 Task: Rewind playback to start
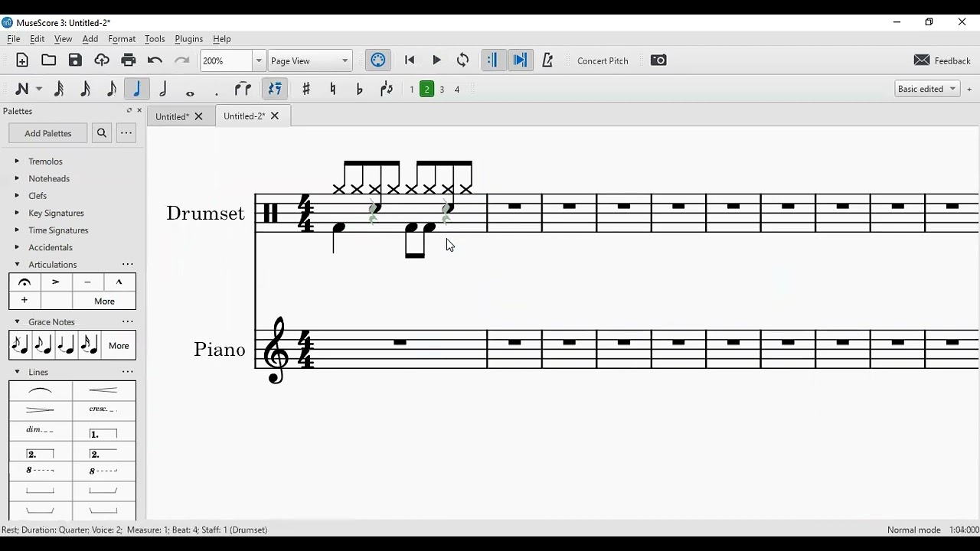click(x=410, y=60)
